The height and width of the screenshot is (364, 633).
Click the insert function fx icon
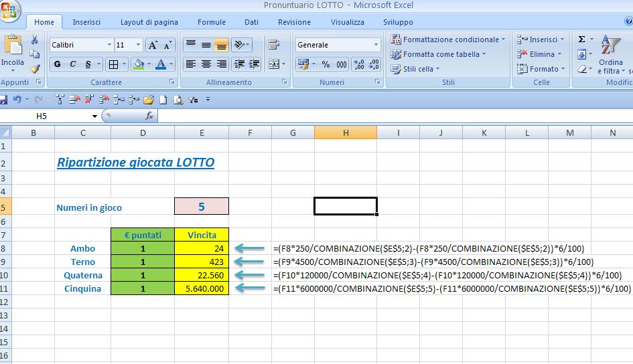tap(149, 116)
